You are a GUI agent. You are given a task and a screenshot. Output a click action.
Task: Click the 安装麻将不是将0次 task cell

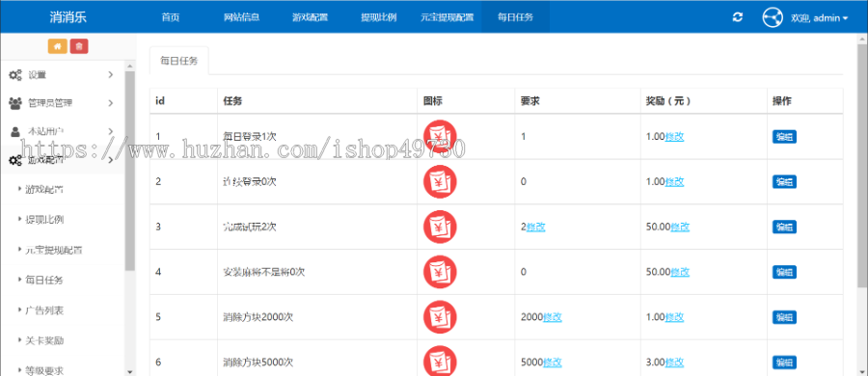pos(316,272)
